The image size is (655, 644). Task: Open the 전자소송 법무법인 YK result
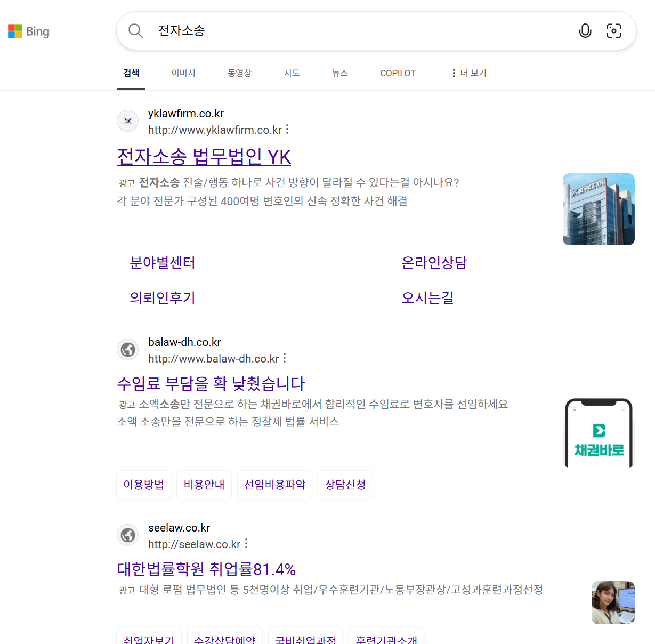[x=204, y=157]
